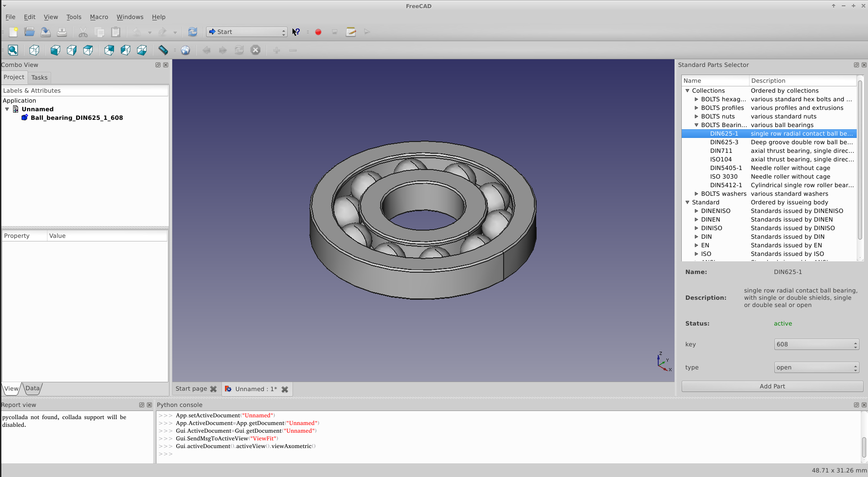Open the type dropdown showing open

[816, 368]
